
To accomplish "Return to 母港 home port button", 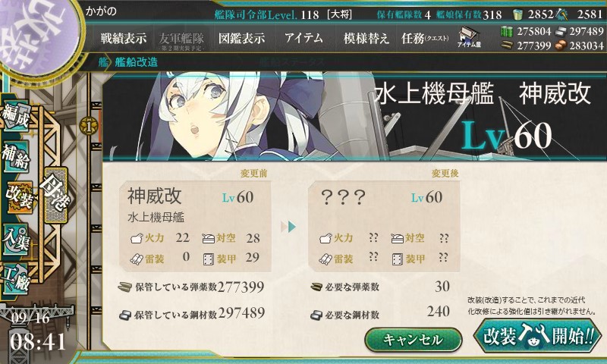I will pos(55,196).
